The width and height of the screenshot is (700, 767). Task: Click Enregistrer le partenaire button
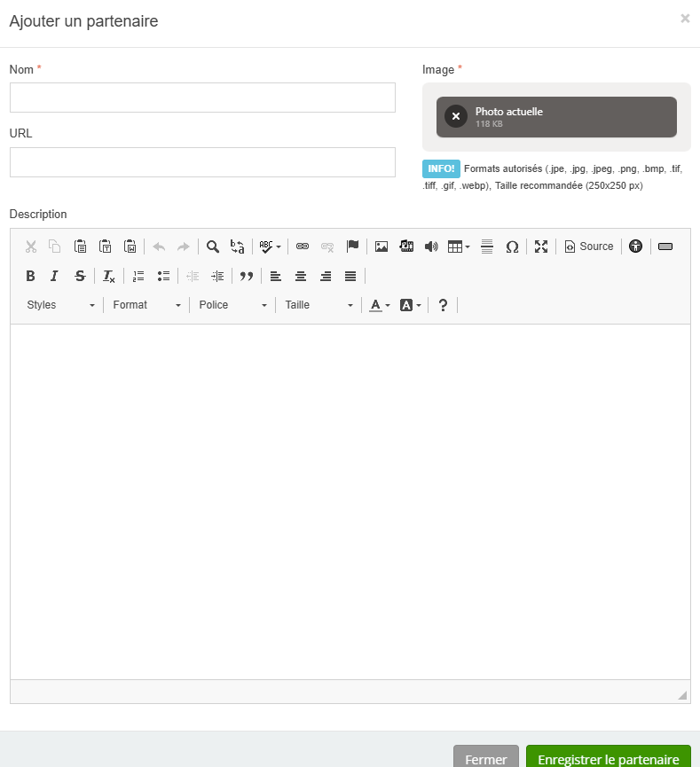(608, 759)
